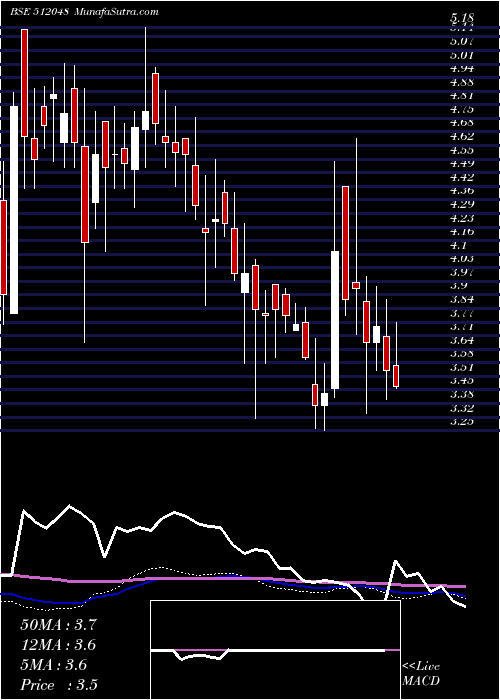Select the 5.01 price axis label
This screenshot has width=500, height=700.
[x=462, y=55]
